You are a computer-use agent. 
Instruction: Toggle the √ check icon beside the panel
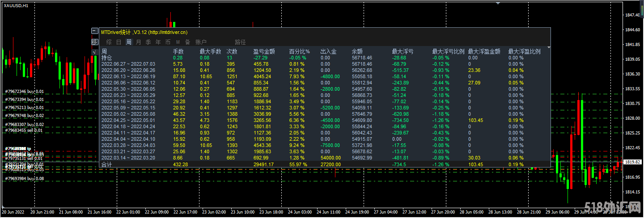click(x=94, y=52)
